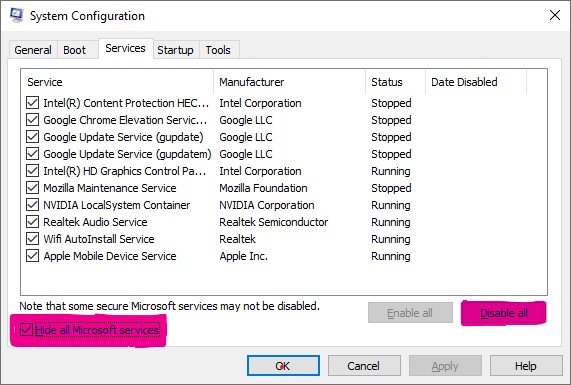Toggle Realtek Audio Service checkbox
The image size is (571, 385).
(32, 222)
